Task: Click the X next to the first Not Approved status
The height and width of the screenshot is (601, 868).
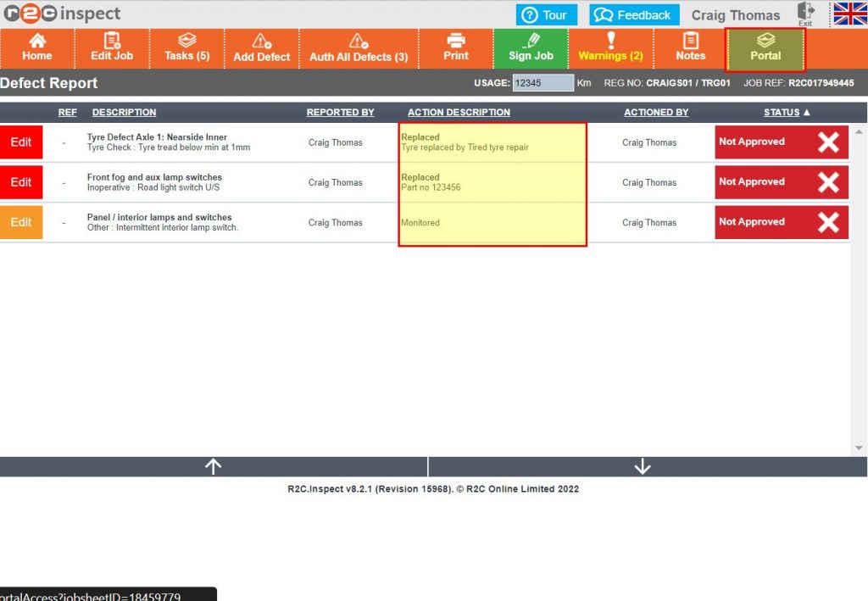Action: pyautogui.click(x=828, y=142)
